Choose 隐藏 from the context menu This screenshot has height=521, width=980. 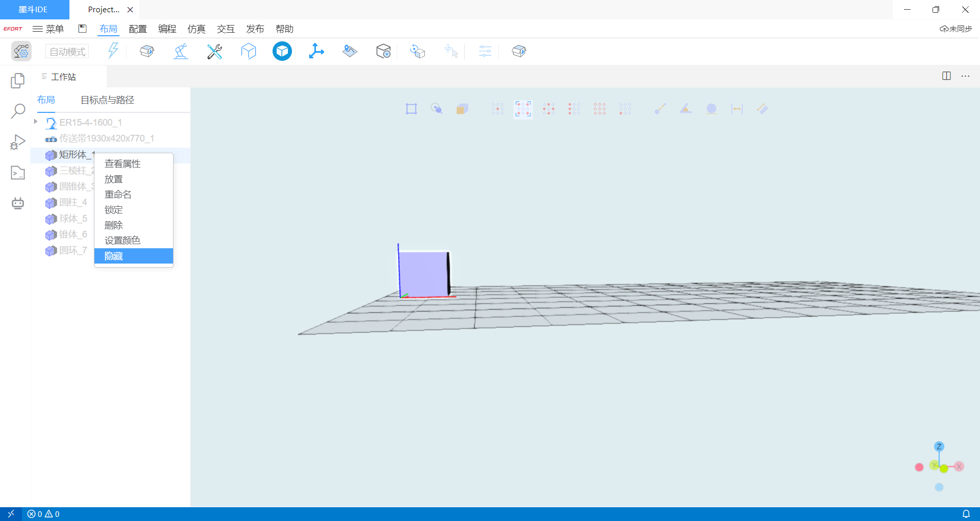click(x=114, y=256)
